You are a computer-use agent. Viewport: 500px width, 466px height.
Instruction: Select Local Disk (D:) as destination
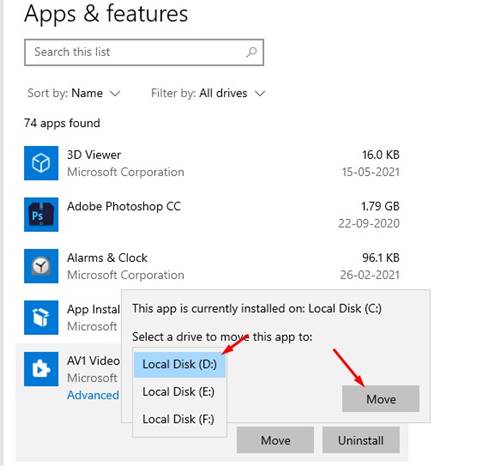[179, 364]
